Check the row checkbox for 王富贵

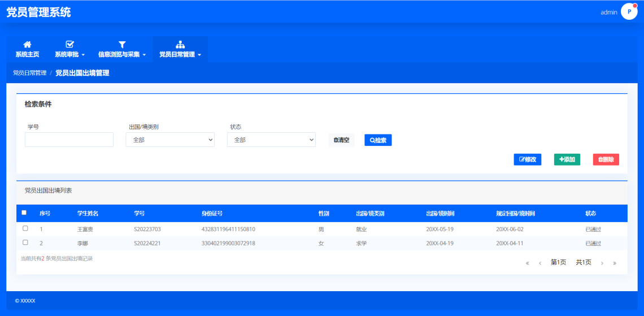click(x=25, y=228)
